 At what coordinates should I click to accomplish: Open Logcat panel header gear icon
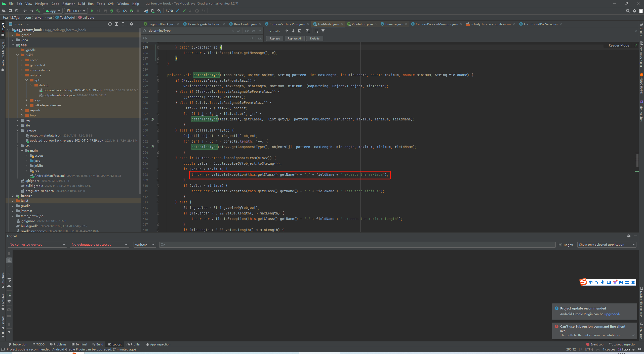(629, 236)
